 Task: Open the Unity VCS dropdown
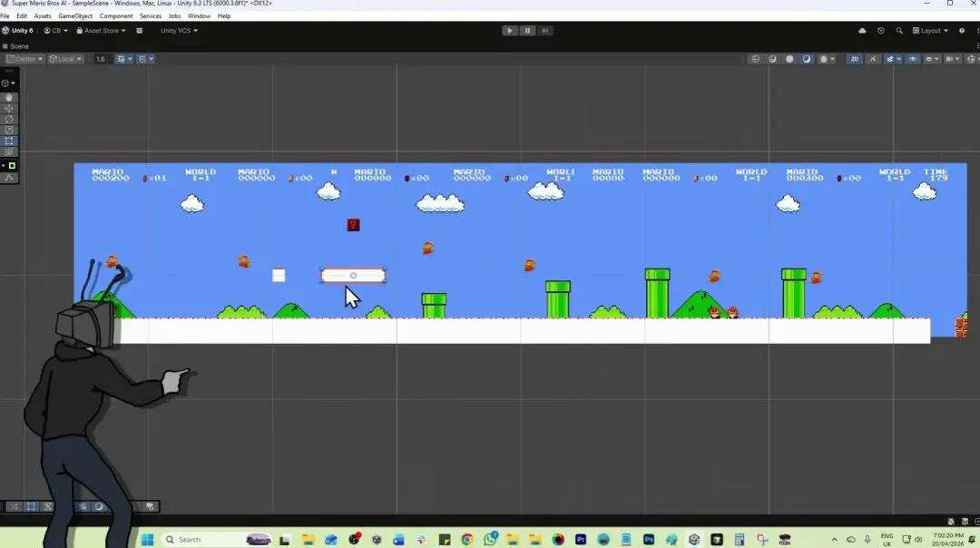179,31
